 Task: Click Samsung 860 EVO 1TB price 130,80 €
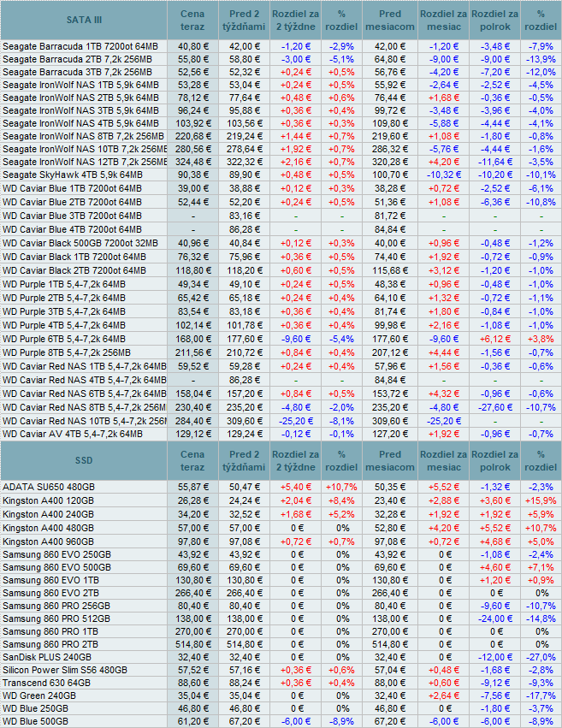click(193, 580)
